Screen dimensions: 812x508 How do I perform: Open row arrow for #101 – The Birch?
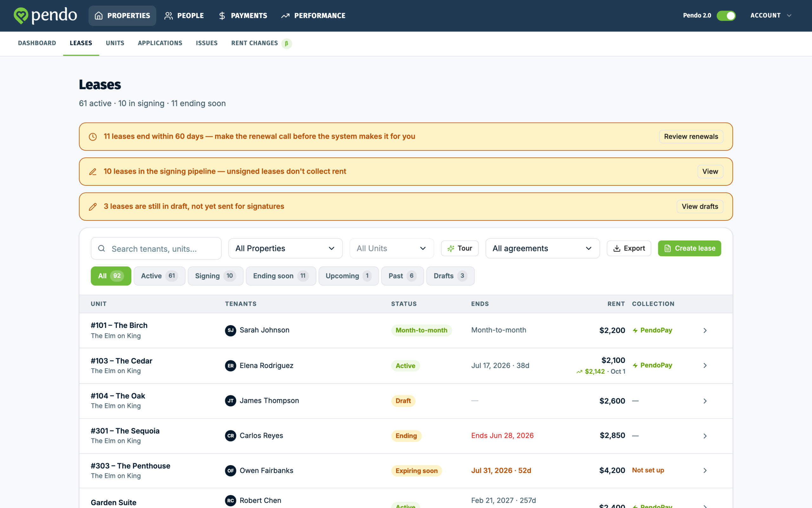click(705, 330)
